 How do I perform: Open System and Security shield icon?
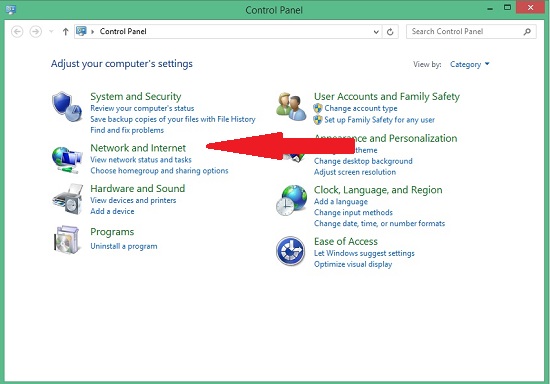coord(67,107)
